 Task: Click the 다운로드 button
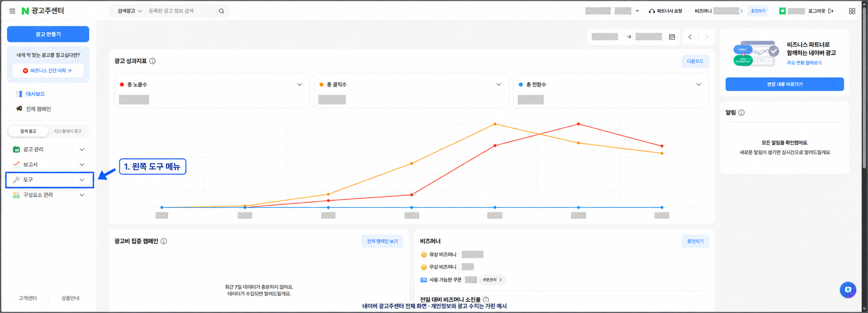click(695, 61)
